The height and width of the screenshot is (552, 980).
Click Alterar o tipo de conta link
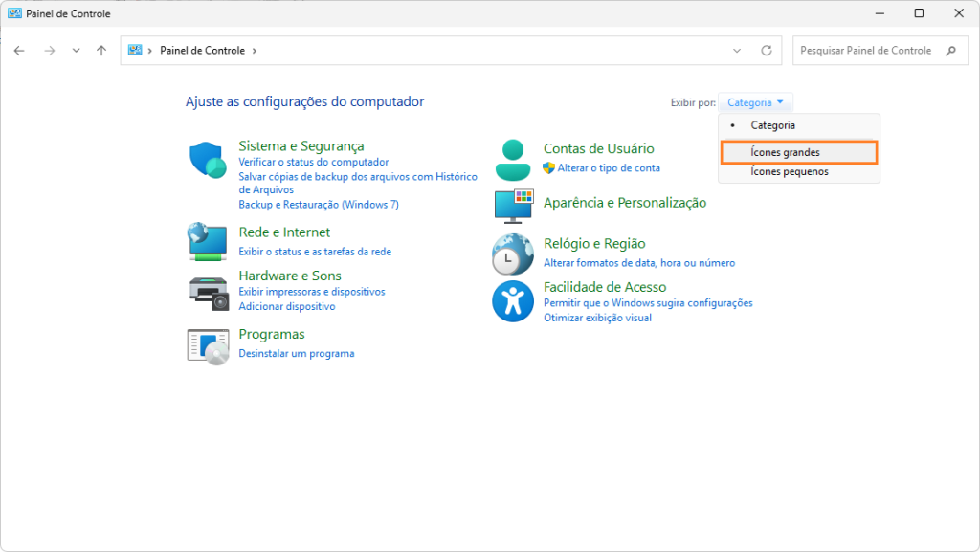609,168
